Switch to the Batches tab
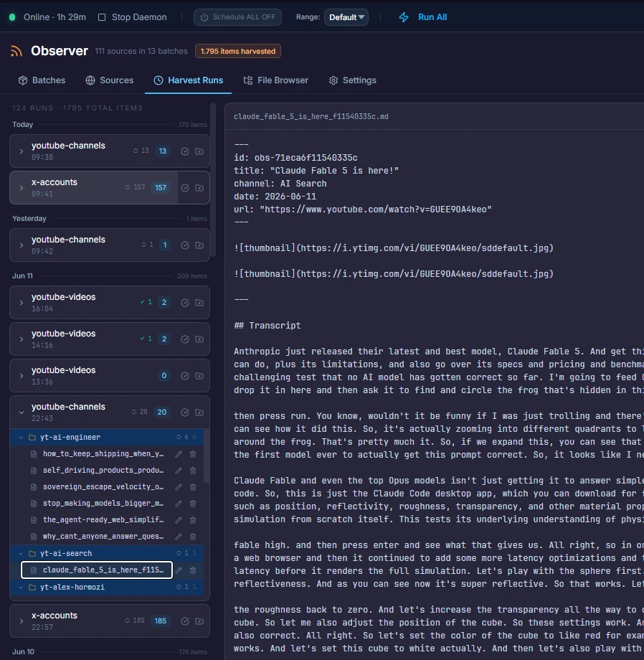The height and width of the screenshot is (660, 644). click(x=42, y=80)
